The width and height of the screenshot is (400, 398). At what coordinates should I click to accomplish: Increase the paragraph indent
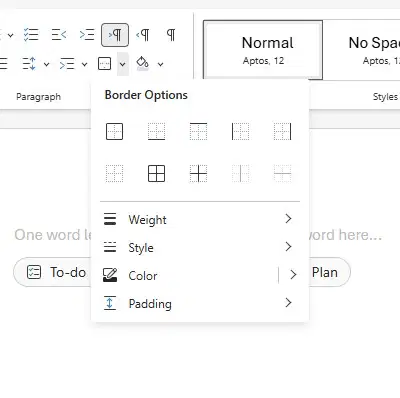[87, 35]
